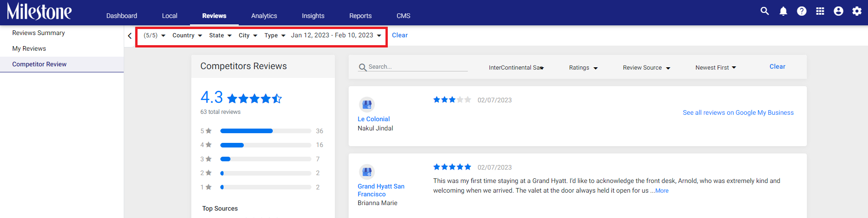Open the Le Colonial link
This screenshot has width=868, height=218.
(374, 119)
